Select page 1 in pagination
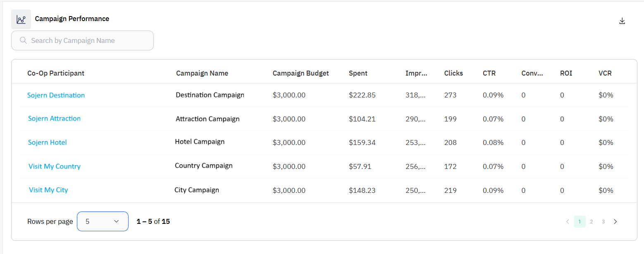Viewport: 644px width, 254px height. click(580, 222)
